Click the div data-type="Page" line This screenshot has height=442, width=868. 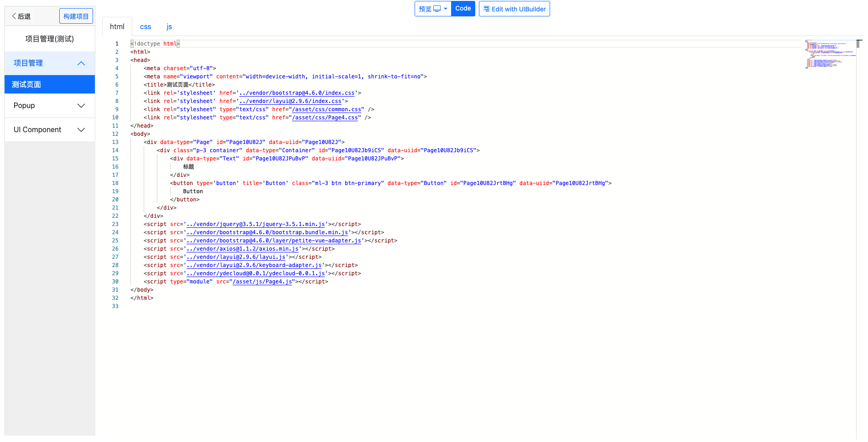[x=244, y=142]
